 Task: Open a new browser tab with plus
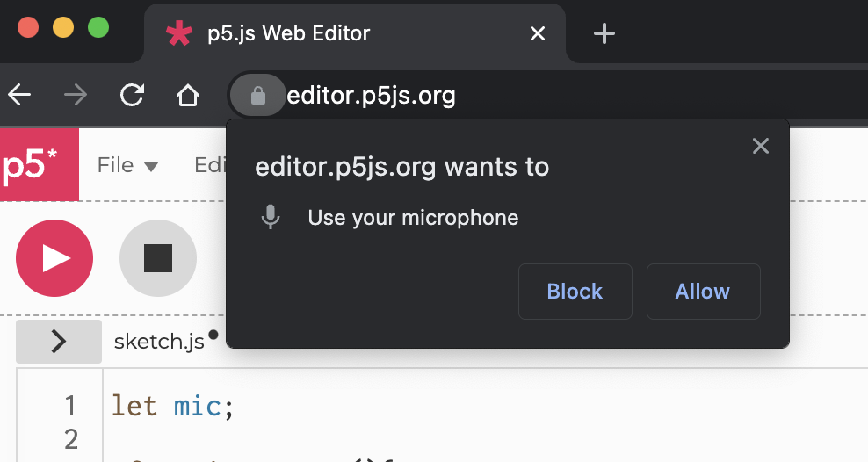pos(604,34)
